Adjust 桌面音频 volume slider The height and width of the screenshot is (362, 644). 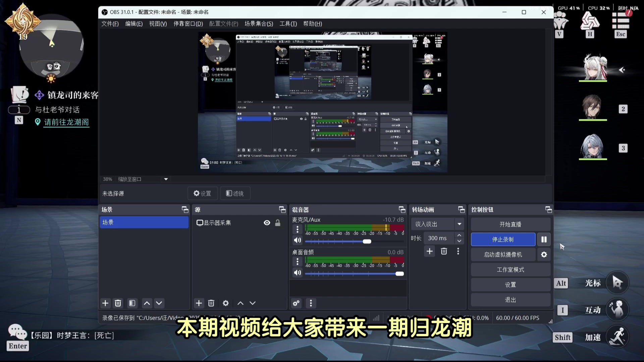(x=354, y=274)
